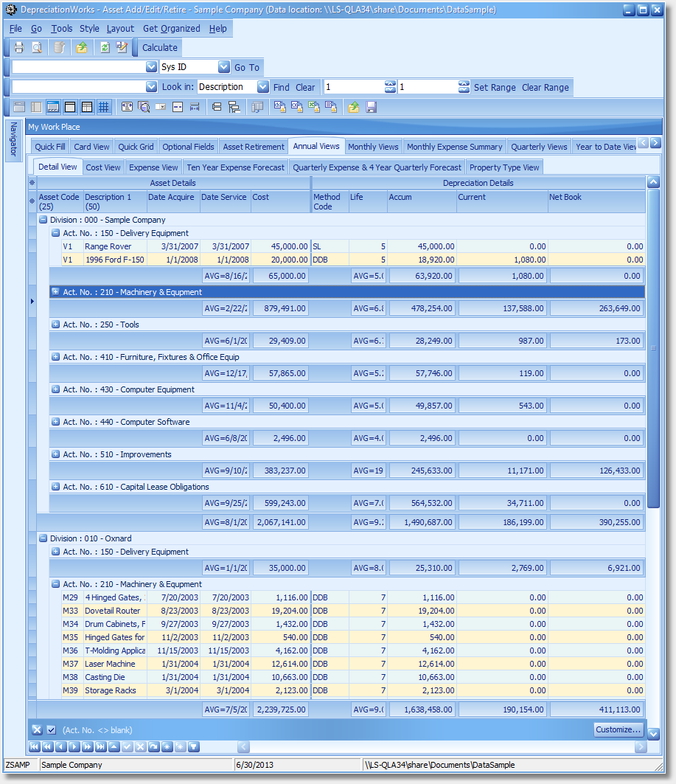
Task: Click the Customize... button
Action: pyautogui.click(x=618, y=729)
